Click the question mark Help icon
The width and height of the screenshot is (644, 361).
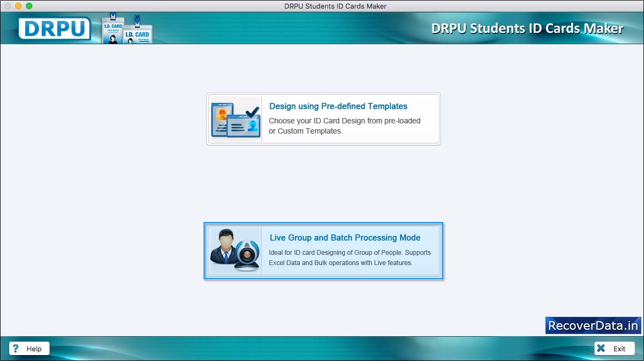[x=16, y=349]
